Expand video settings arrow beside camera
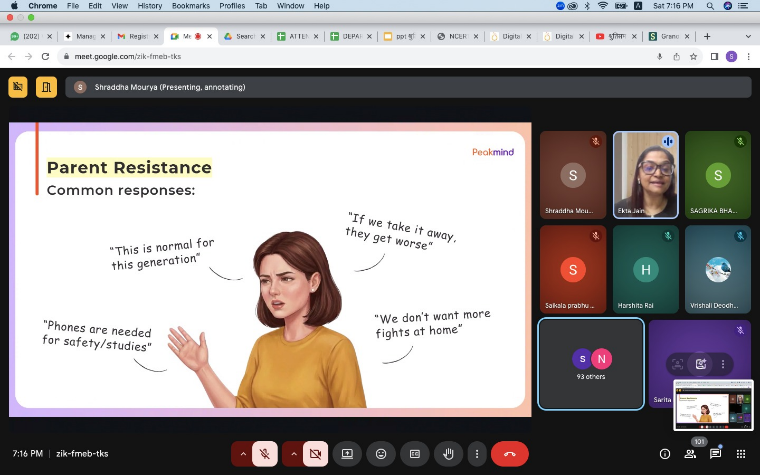Image resolution: width=760 pixels, height=475 pixels. 293,453
